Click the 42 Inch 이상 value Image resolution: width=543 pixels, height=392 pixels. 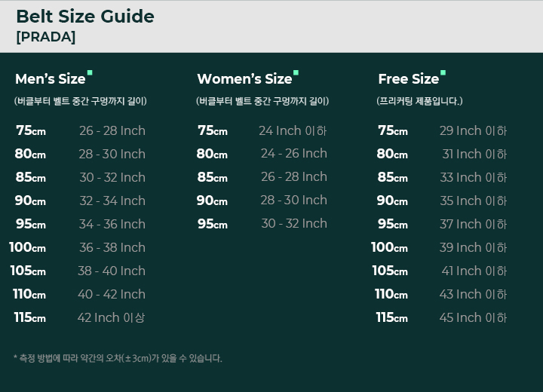pos(111,318)
